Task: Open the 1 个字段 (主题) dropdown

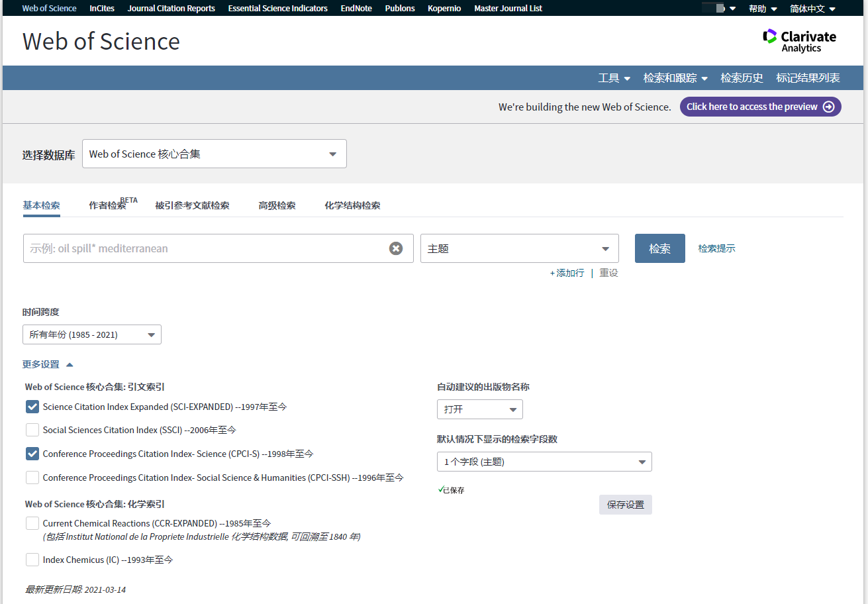Action: [x=544, y=462]
